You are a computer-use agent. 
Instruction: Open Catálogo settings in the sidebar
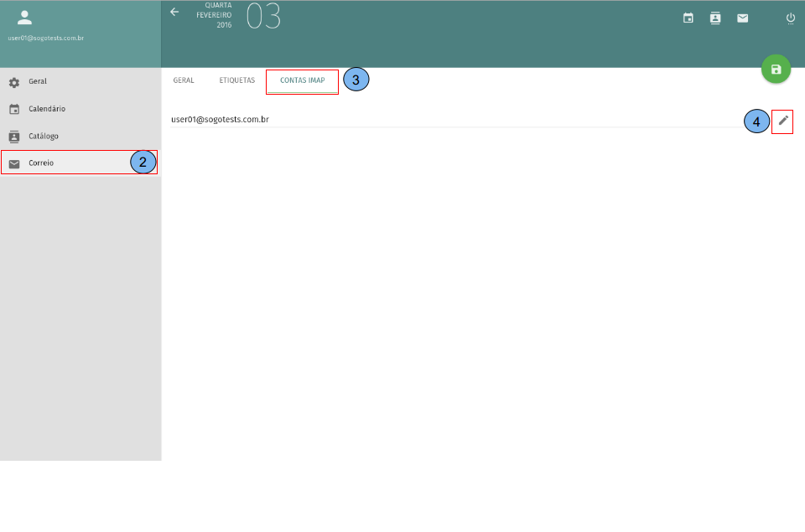43,136
